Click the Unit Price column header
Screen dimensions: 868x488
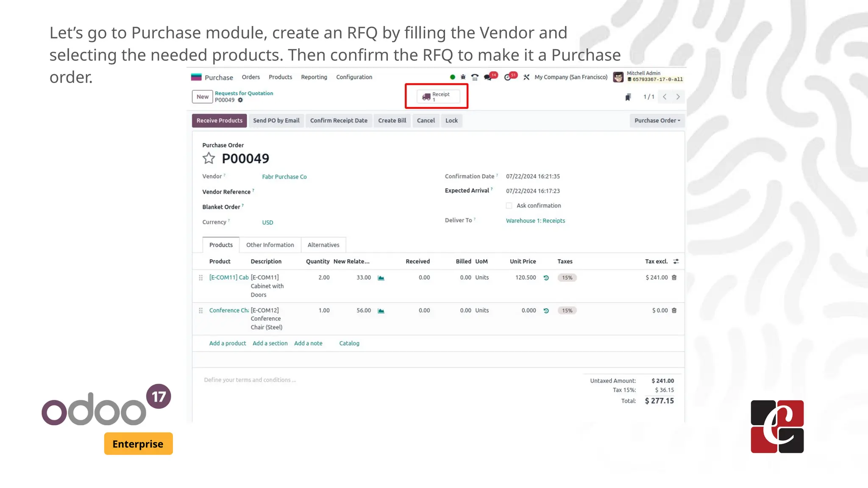(523, 261)
